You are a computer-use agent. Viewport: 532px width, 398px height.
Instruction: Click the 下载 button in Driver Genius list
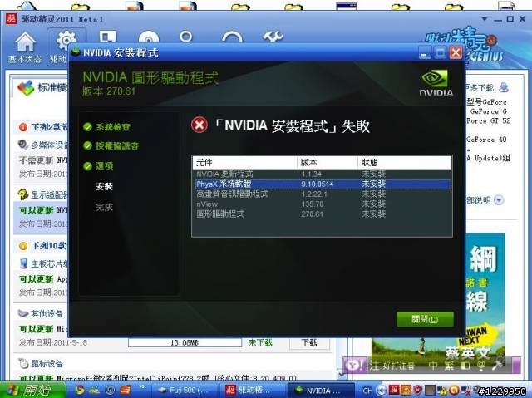[309, 342]
